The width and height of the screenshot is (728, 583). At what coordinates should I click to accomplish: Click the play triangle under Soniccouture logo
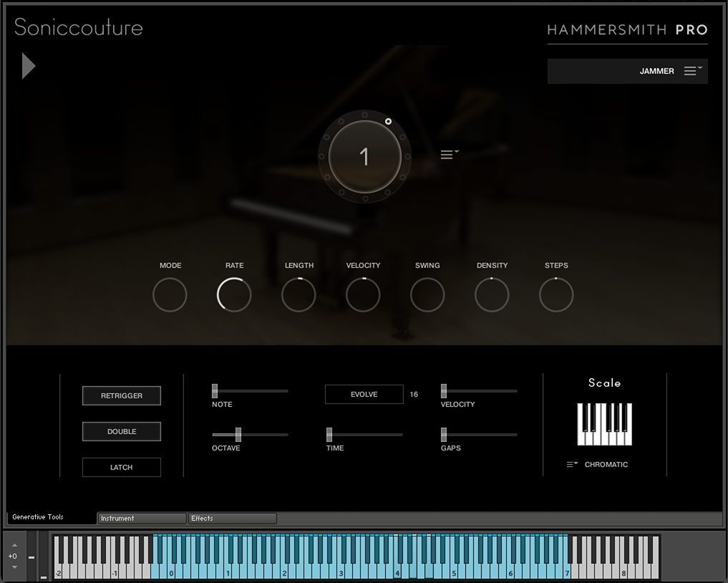coord(29,66)
